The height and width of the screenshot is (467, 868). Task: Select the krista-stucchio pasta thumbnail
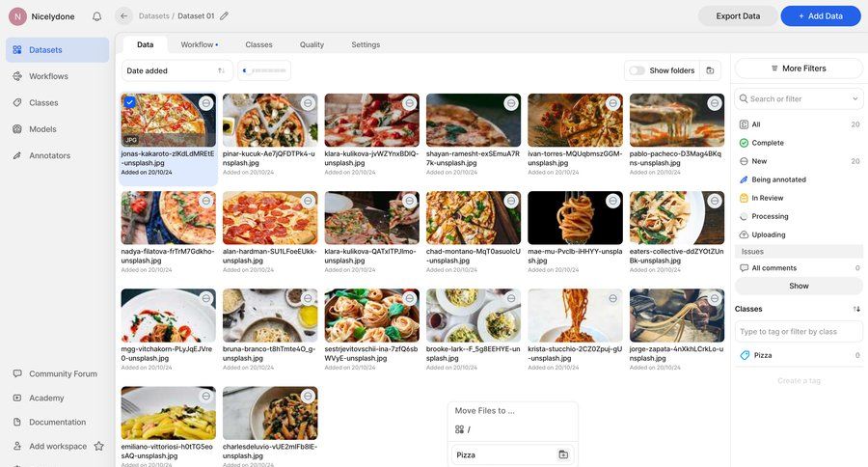(575, 316)
